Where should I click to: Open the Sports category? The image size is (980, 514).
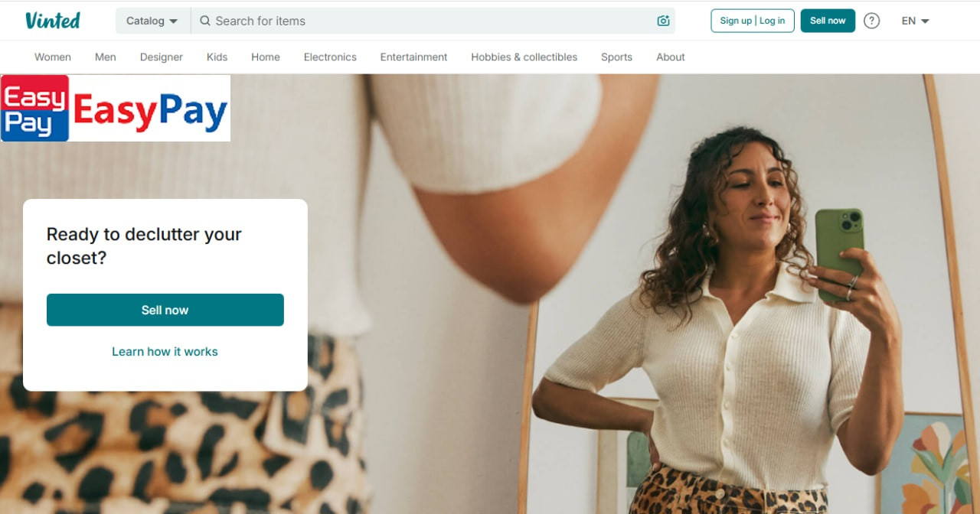pyautogui.click(x=616, y=57)
